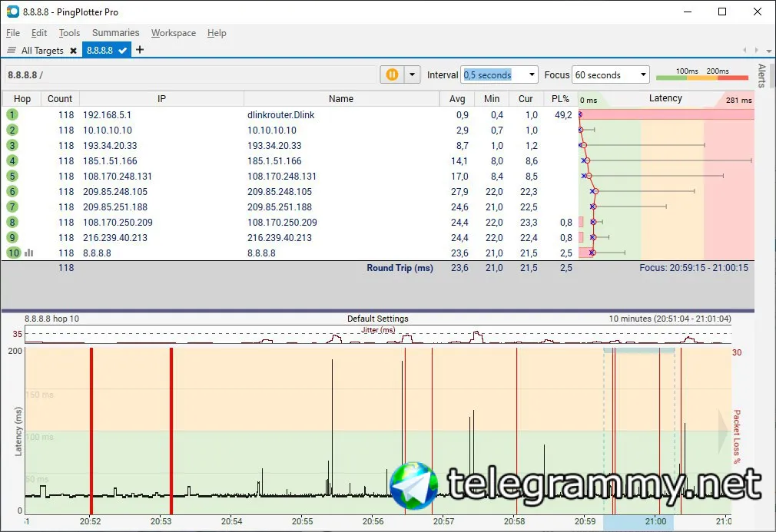
Task: Click the PL% column header
Action: tap(560, 99)
